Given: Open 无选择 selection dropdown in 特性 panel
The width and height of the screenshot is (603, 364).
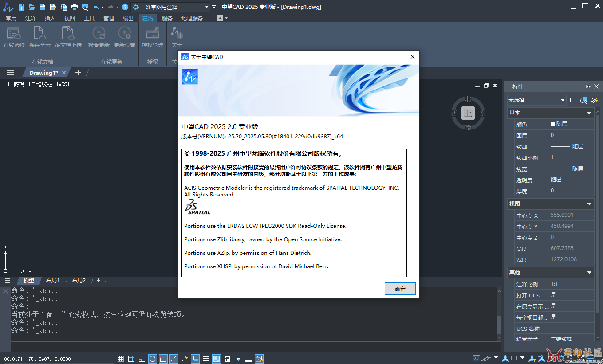Looking at the screenshot, I should [x=536, y=100].
